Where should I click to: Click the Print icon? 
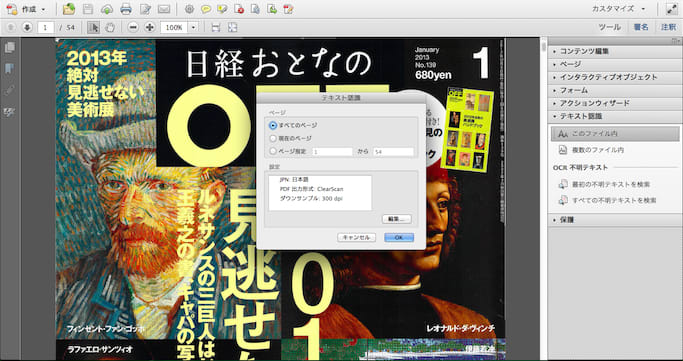pyautogui.click(x=126, y=9)
